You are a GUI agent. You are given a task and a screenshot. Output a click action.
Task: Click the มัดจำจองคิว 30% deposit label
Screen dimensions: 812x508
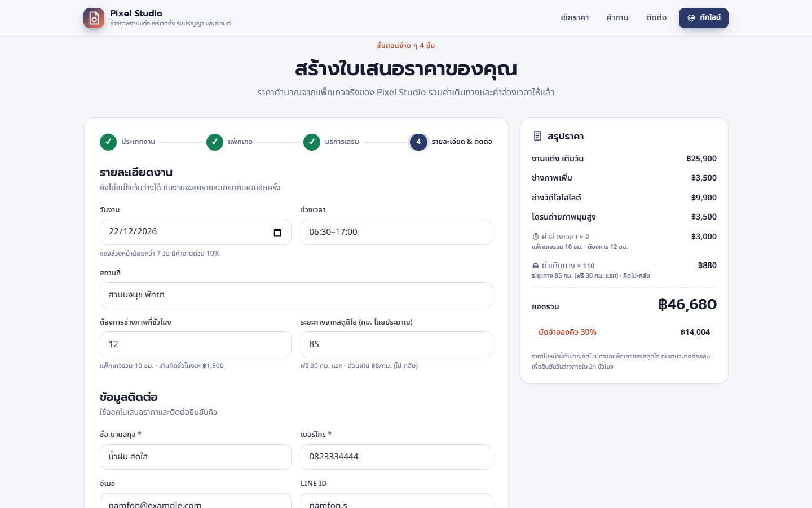click(x=567, y=332)
